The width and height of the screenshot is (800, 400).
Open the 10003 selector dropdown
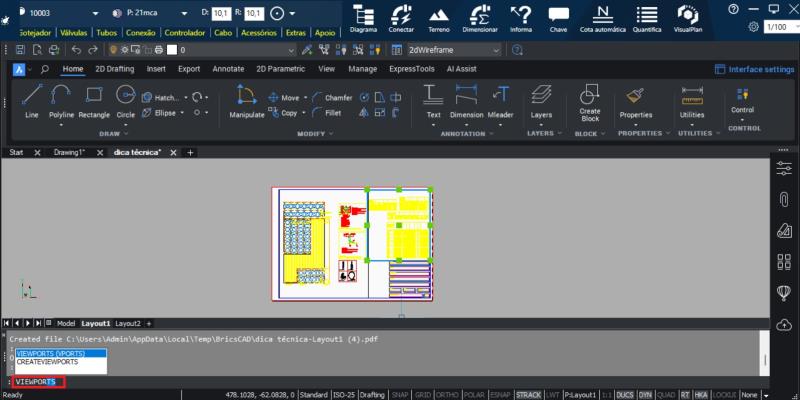pos(95,13)
